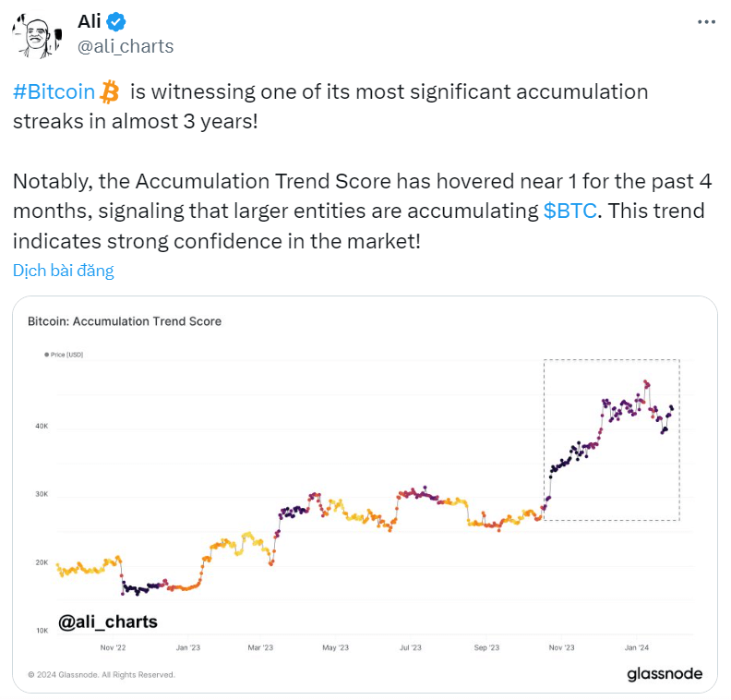Image resolution: width=731 pixels, height=700 pixels.
Task: Click the @ali_charts watermark on chart
Action: [x=108, y=622]
